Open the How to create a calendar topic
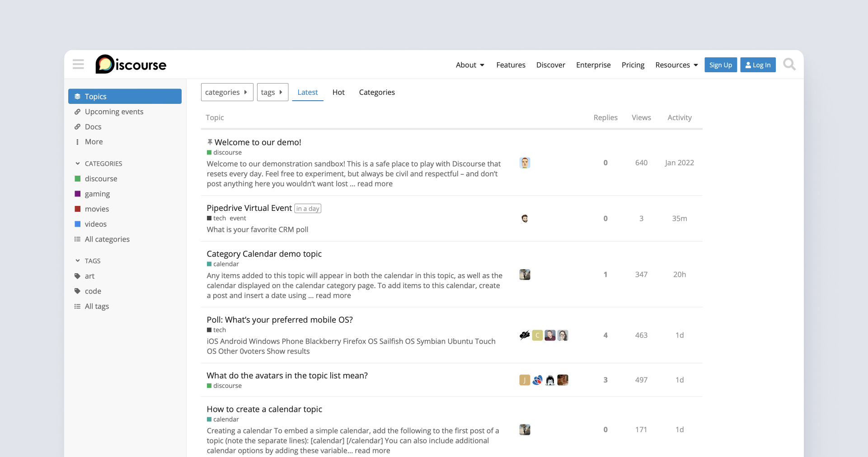 pos(264,409)
